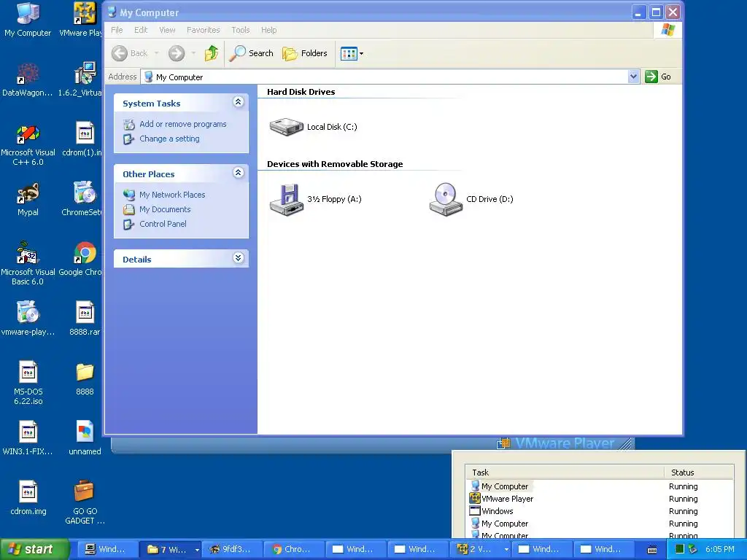Select the 8888 folder icon
747x560 pixels.
point(85,379)
